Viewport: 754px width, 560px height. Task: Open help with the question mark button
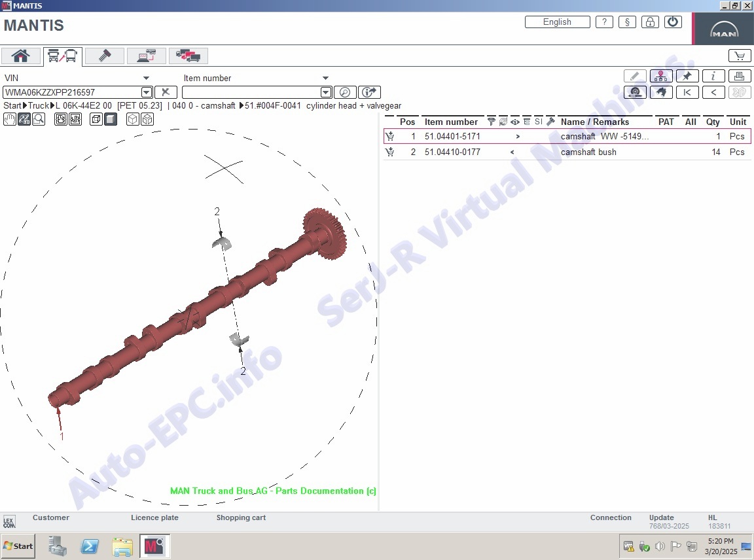point(605,22)
